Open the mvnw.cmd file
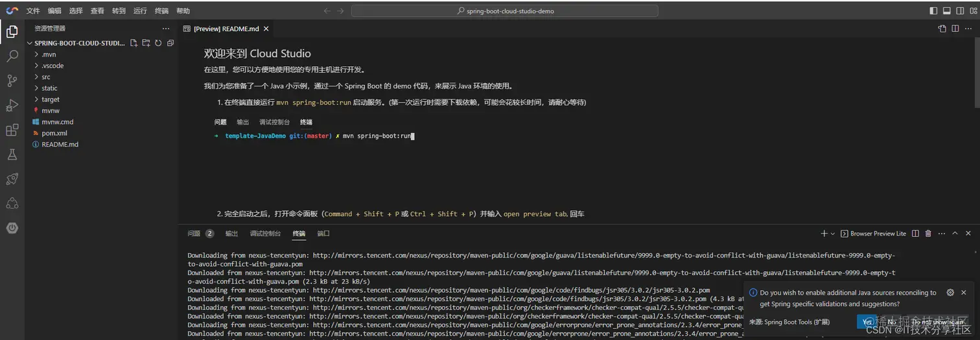 [101, 122]
